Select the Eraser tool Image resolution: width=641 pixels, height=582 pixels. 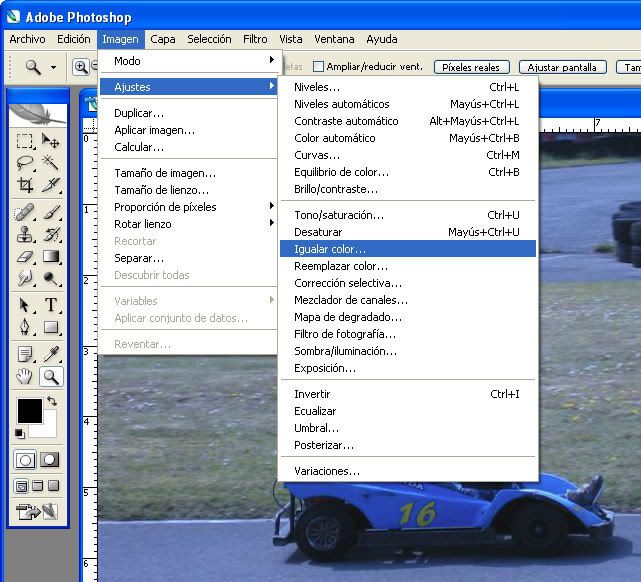[25, 257]
